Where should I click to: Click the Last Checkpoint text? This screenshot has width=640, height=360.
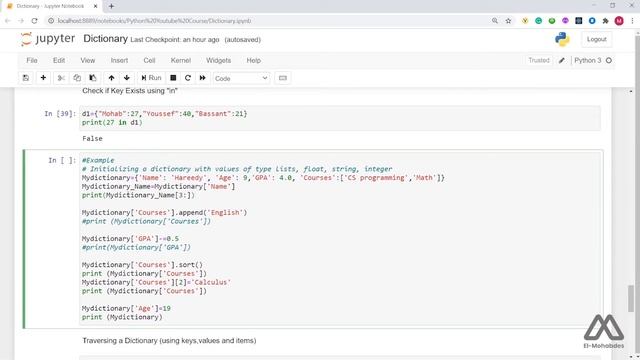[x=175, y=40]
